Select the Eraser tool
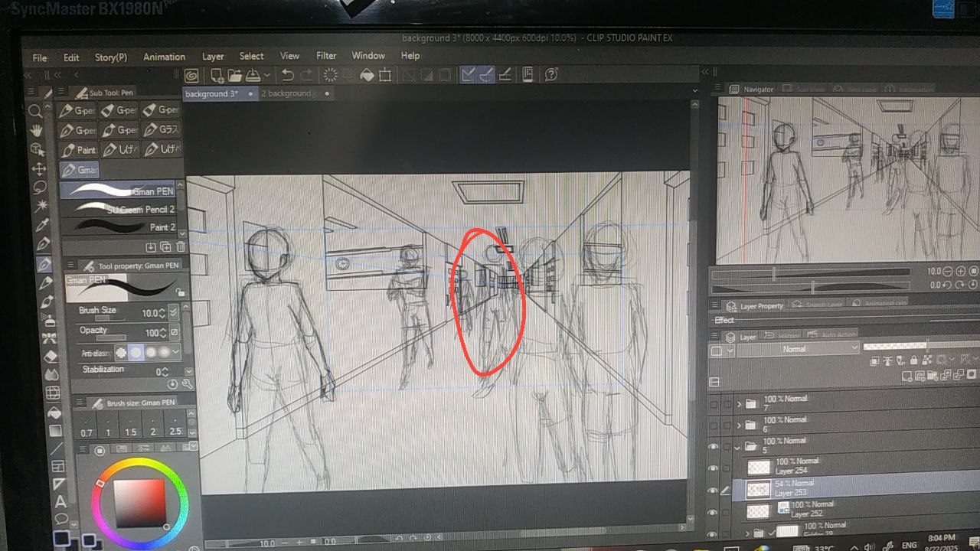The width and height of the screenshot is (980, 551). pos(51,357)
